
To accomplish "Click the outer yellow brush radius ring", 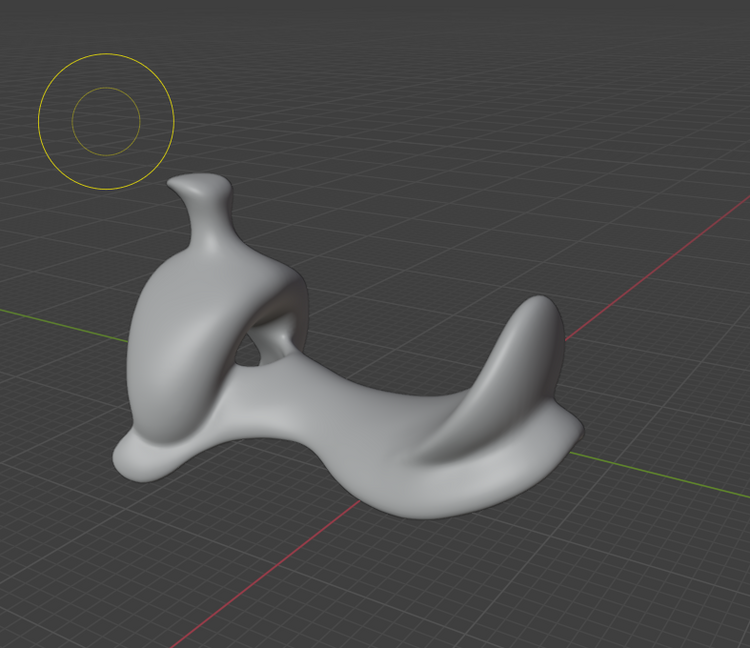I will coord(106,54).
